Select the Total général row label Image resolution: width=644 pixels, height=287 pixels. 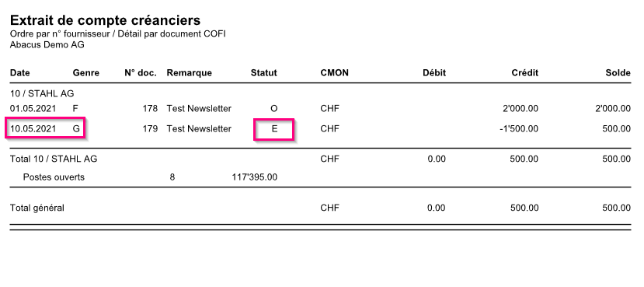[37, 208]
